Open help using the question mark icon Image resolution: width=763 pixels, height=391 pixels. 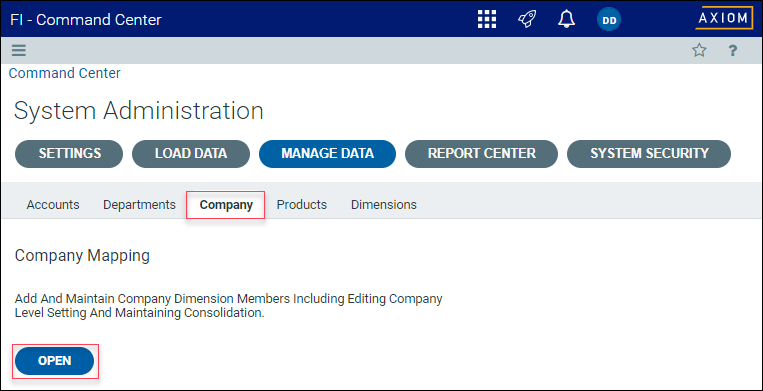[x=733, y=50]
